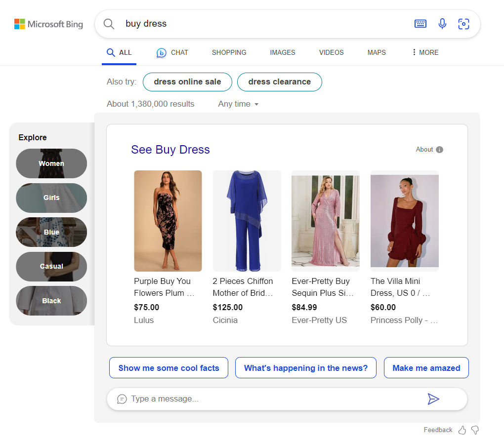Open the on-screen keyboard icon
Viewport: 504px width, 441px height.
pos(420,24)
